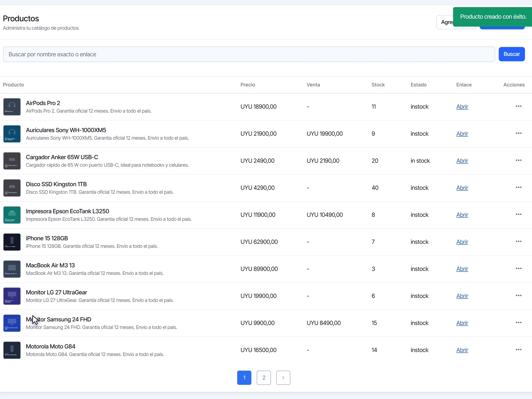Open actions menu for Auriculares Sony WH-1000XM5
Image resolution: width=532 pixels, height=399 pixels.
coord(518,134)
